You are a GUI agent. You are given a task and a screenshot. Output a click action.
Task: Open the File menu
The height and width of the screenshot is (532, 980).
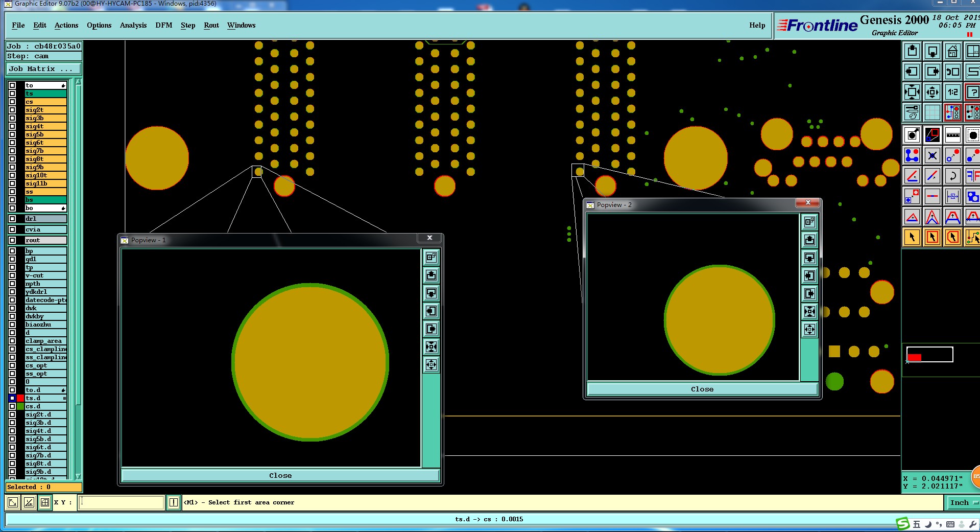point(18,25)
